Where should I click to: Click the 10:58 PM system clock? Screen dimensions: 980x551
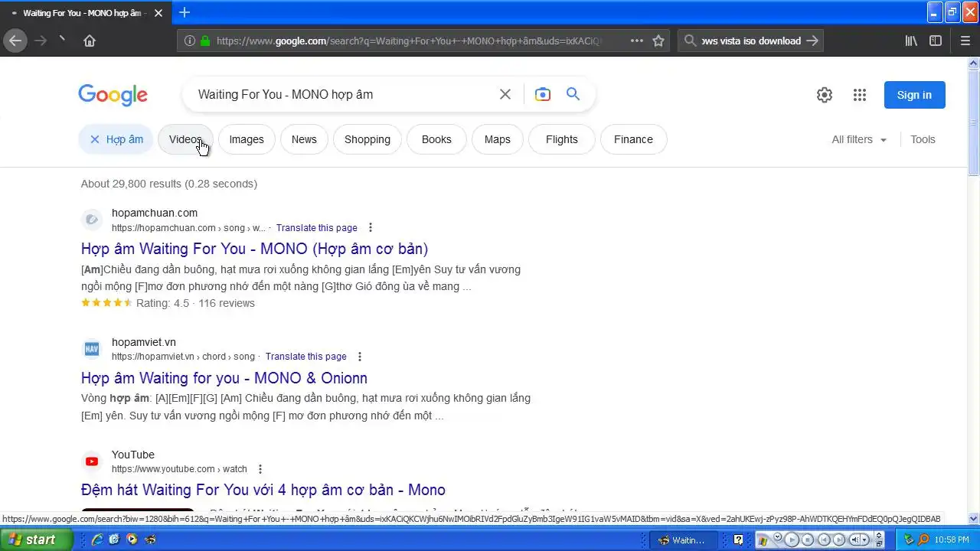(952, 540)
